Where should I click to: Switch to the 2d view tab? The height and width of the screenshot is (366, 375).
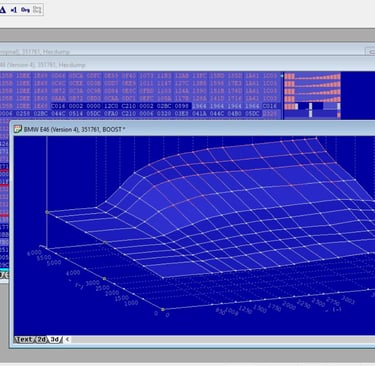tap(41, 339)
